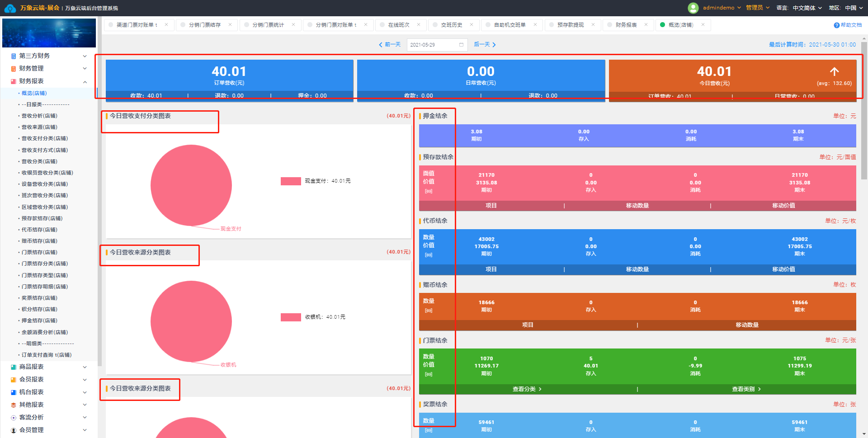
Task: Expand the 机台报表 menu chevron
Action: [x=85, y=392]
